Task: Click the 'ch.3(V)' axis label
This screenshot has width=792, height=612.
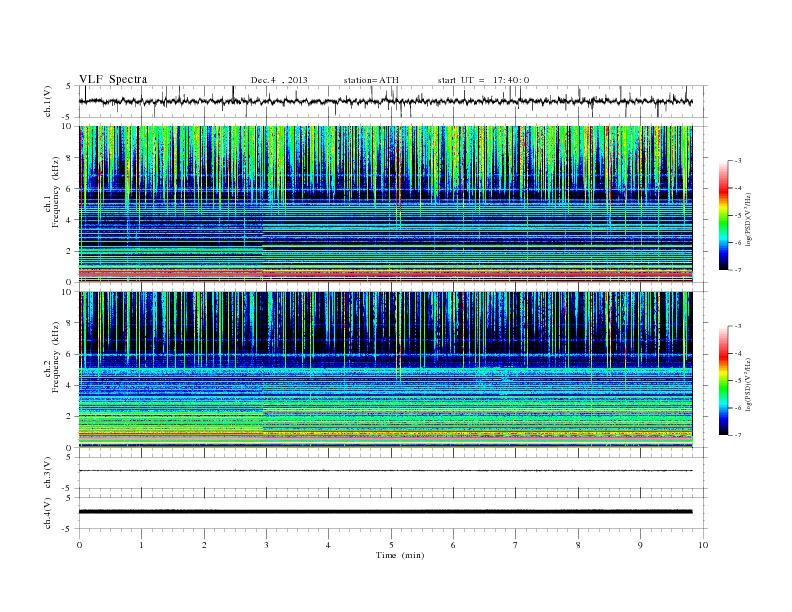Action: pos(48,473)
